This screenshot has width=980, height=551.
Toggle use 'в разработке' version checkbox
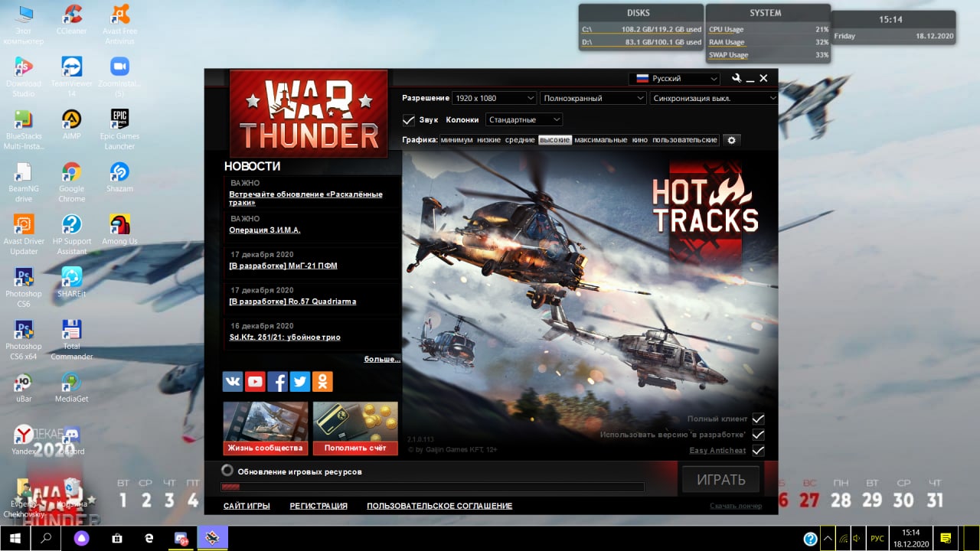[758, 435]
